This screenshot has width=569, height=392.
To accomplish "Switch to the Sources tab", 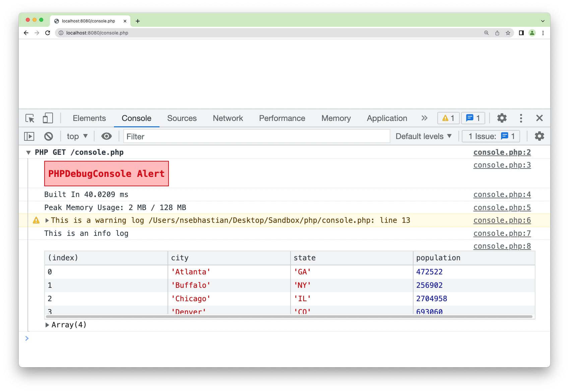I will [182, 118].
